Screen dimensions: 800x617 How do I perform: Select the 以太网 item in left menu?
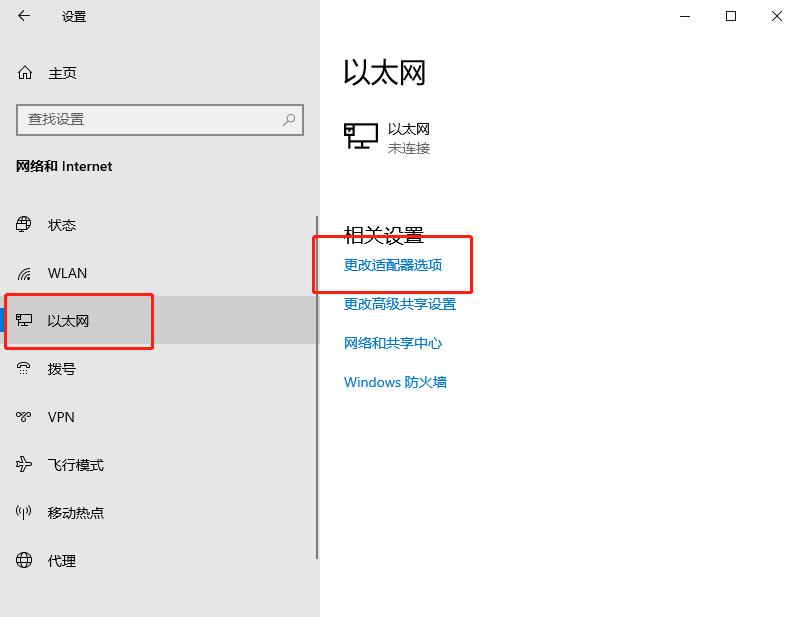point(67,321)
